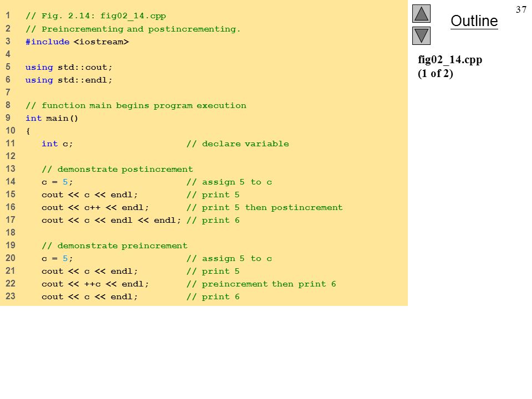This screenshot has width=532, height=399.
Task: Click the comment "// Fig. 2.14: fig02_14.cpp"
Action: [x=96, y=16]
